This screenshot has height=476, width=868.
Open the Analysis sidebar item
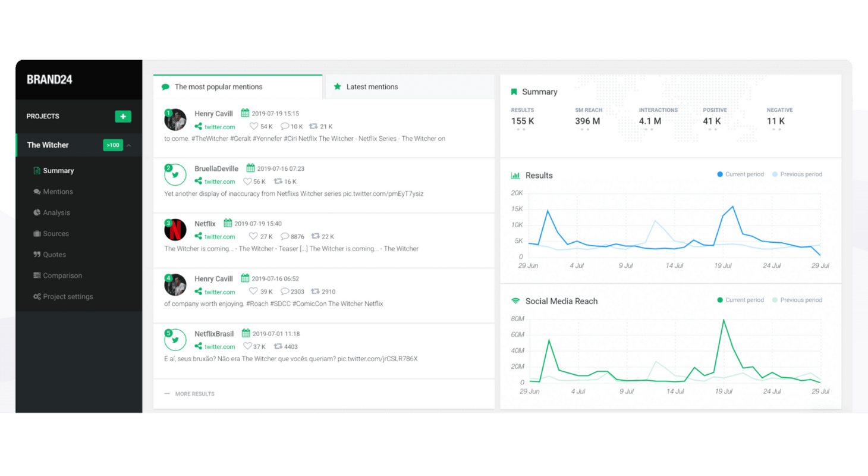coord(56,212)
